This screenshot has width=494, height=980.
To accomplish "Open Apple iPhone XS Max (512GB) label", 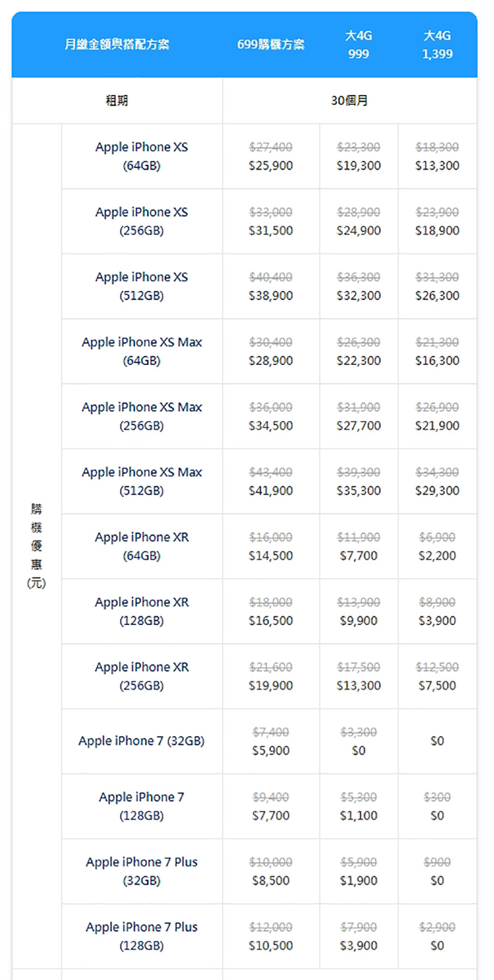I will (141, 481).
